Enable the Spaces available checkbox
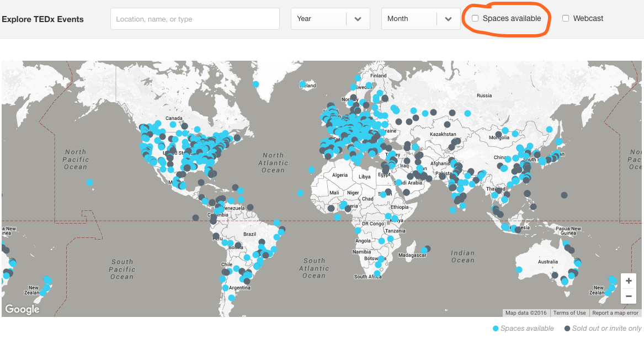The width and height of the screenshot is (644, 339). [x=475, y=18]
